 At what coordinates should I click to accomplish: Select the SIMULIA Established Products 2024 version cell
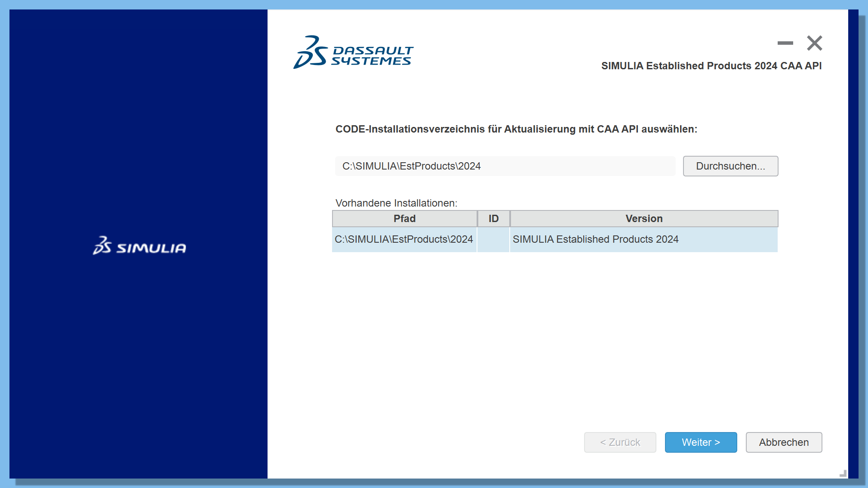(x=643, y=239)
